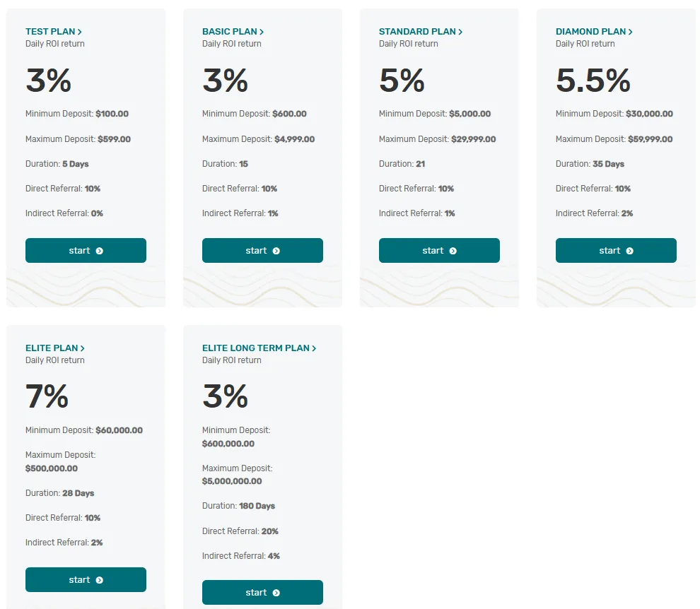Open the TEST PLAN heading link

point(50,32)
